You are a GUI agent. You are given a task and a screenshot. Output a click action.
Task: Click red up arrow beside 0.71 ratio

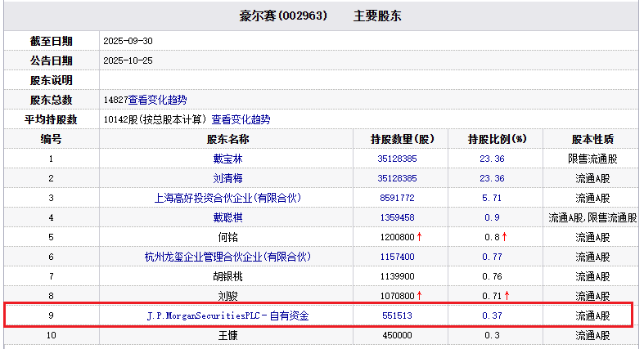tap(507, 296)
